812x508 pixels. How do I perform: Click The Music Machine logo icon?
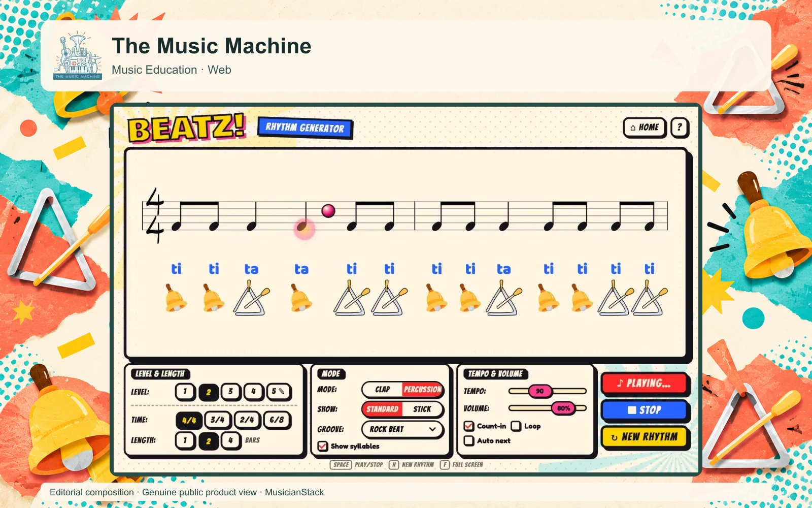pos(78,56)
